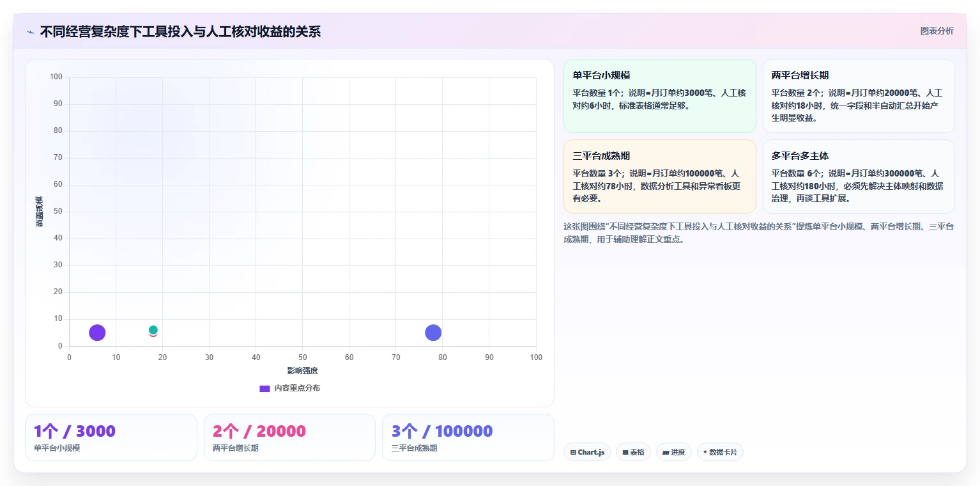Open the 两平台增长期 info card

pyautogui.click(x=859, y=96)
